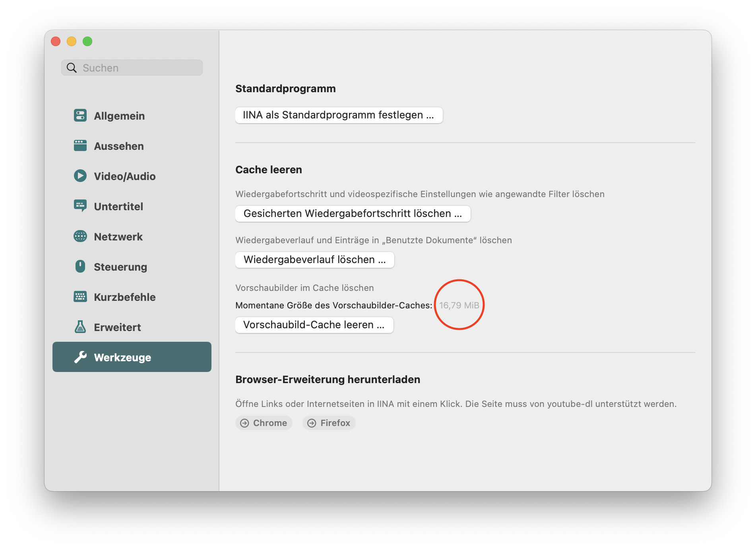Viewport: 756px width, 550px height.
Task: Click the Kurzbefehle keyboard icon
Action: 80,296
